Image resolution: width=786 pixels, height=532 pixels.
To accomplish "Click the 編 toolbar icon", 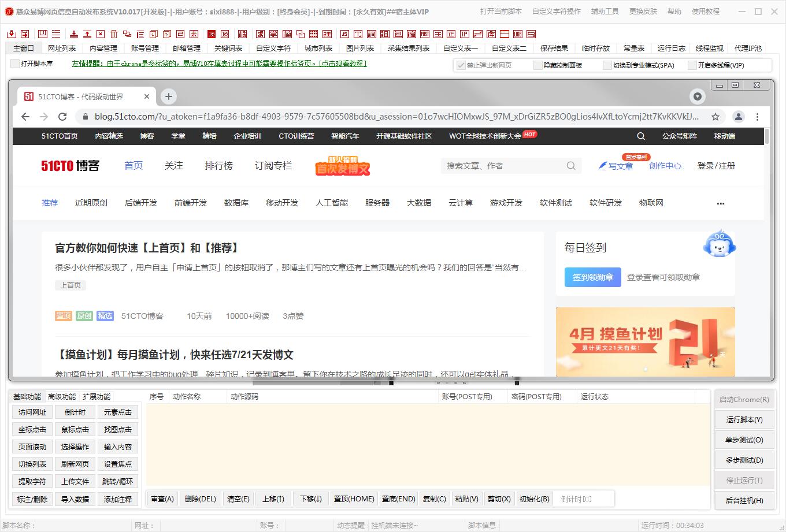I will (x=411, y=34).
